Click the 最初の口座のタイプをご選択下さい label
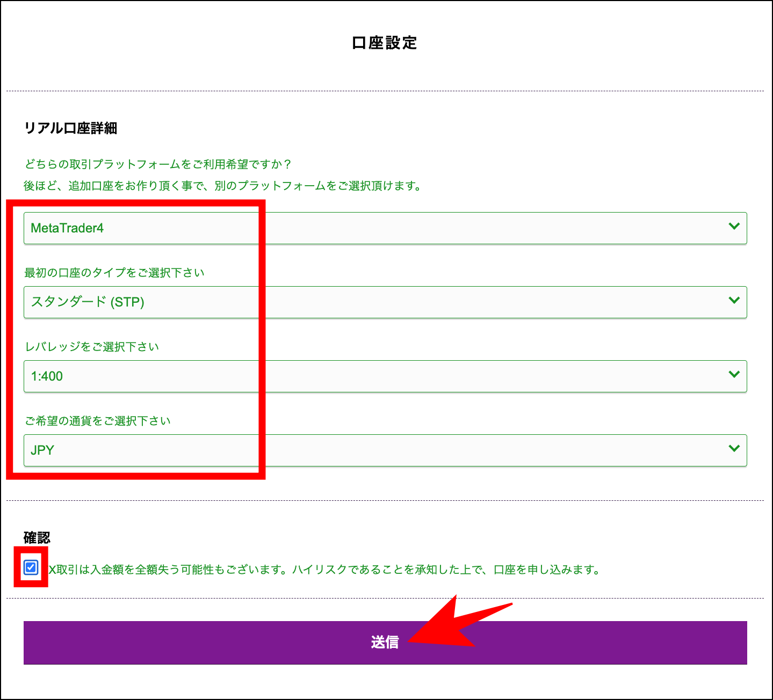 coord(114,273)
